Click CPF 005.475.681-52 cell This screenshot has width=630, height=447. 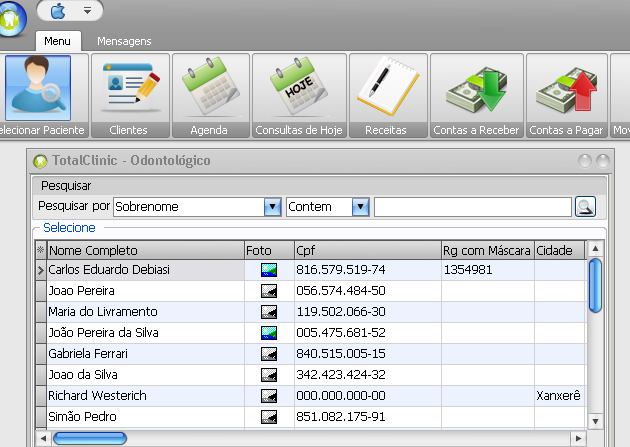click(x=368, y=333)
